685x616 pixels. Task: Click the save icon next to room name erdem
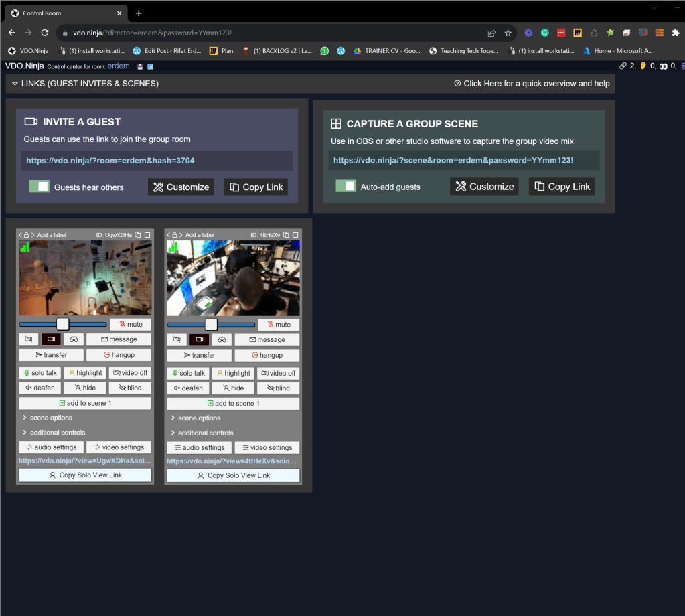pyautogui.click(x=140, y=66)
